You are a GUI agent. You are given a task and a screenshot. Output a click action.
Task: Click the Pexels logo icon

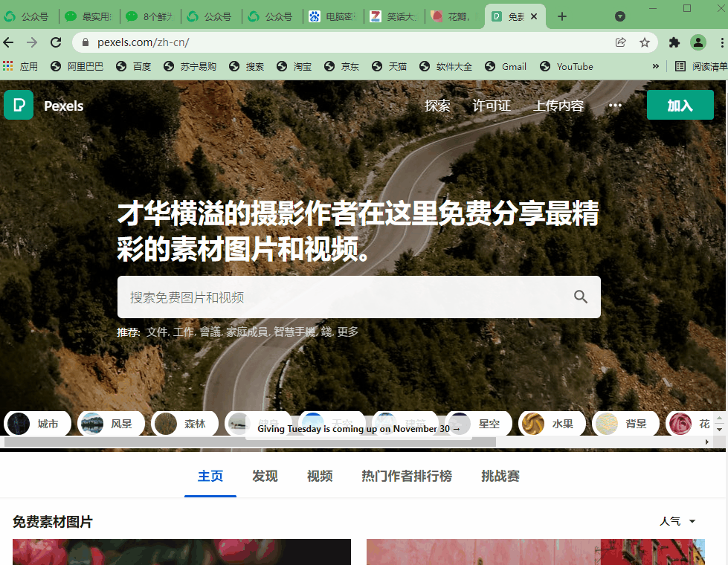click(19, 105)
